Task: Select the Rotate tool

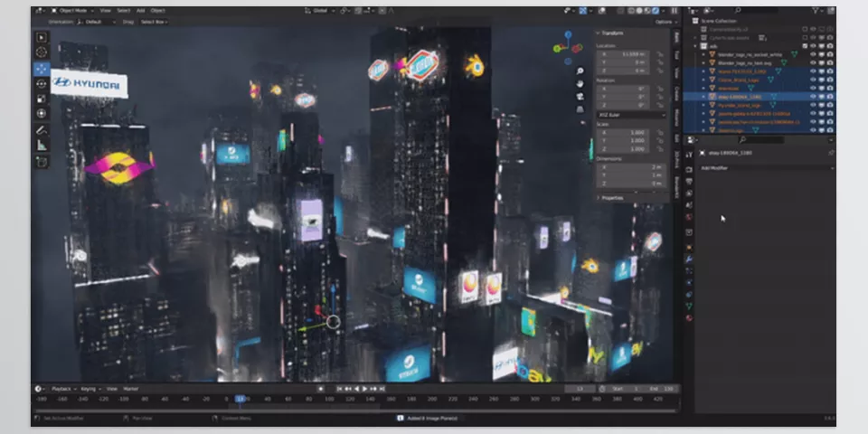Action: click(42, 83)
